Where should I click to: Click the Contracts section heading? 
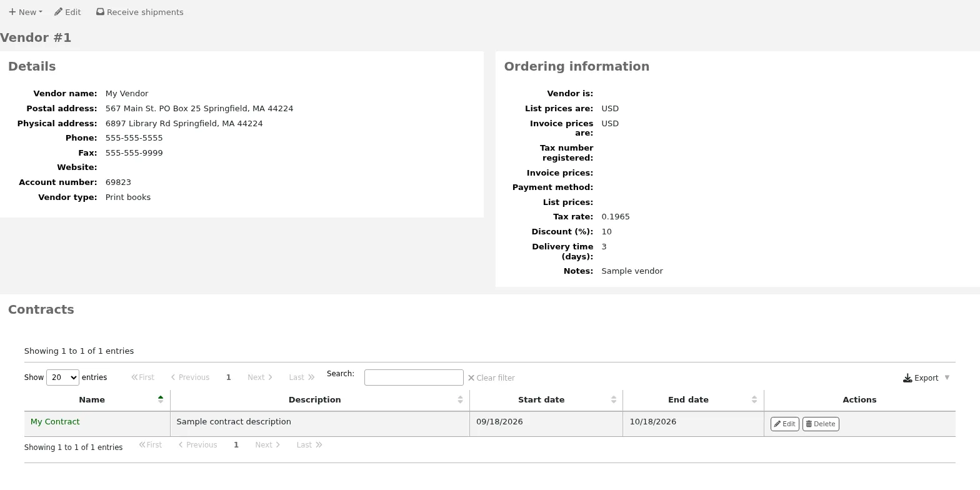pyautogui.click(x=41, y=310)
